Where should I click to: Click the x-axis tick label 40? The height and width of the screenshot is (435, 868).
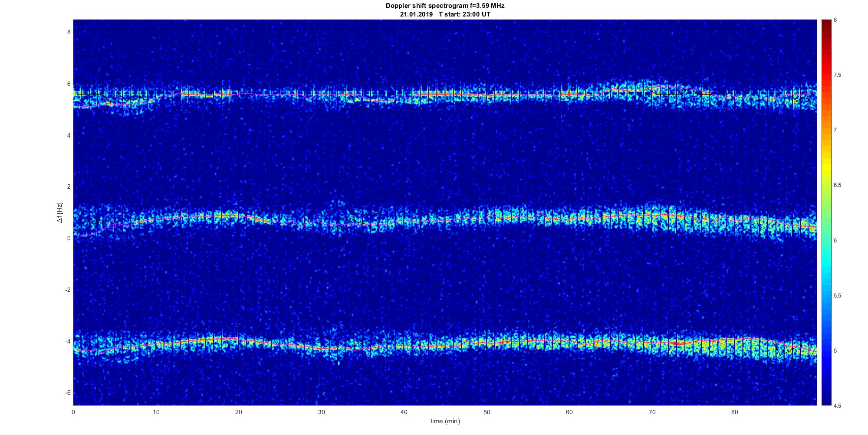pyautogui.click(x=404, y=412)
